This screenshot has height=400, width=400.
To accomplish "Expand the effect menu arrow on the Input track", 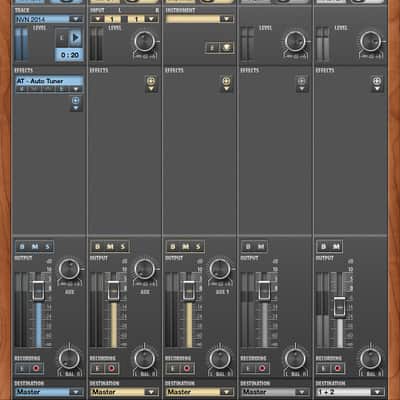I will tap(151, 89).
